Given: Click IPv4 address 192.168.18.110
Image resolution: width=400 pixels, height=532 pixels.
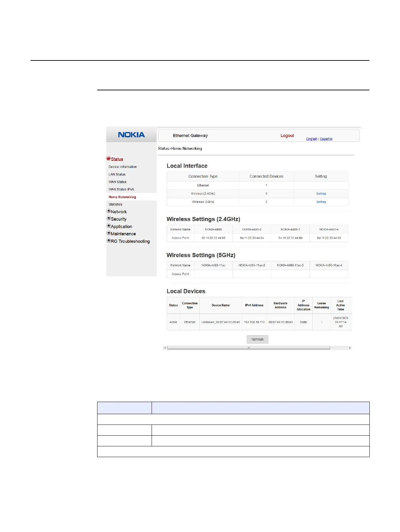Looking at the screenshot, I should pyautogui.click(x=254, y=322).
